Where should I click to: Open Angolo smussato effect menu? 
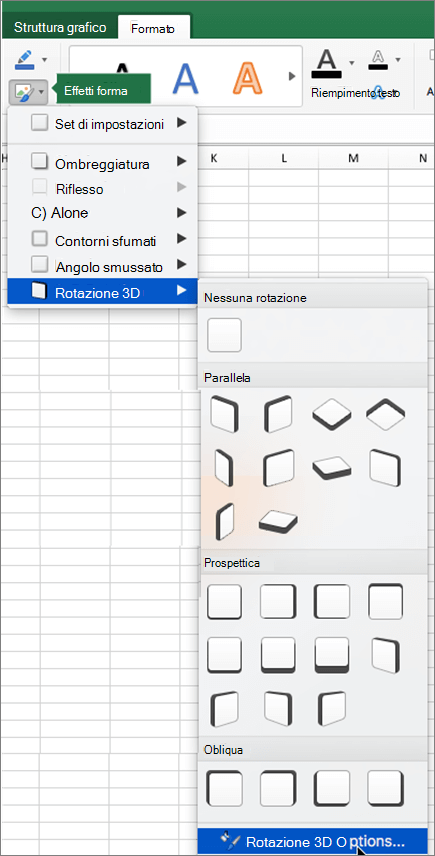tap(103, 266)
